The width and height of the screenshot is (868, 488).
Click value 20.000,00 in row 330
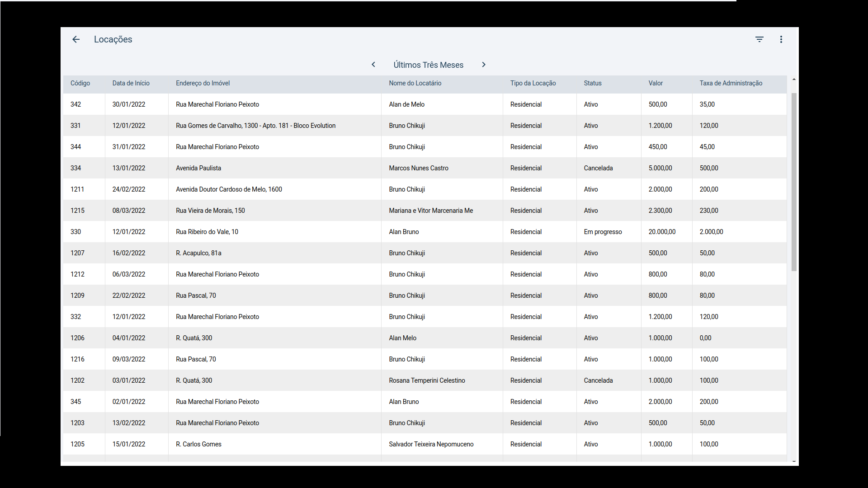click(662, 232)
